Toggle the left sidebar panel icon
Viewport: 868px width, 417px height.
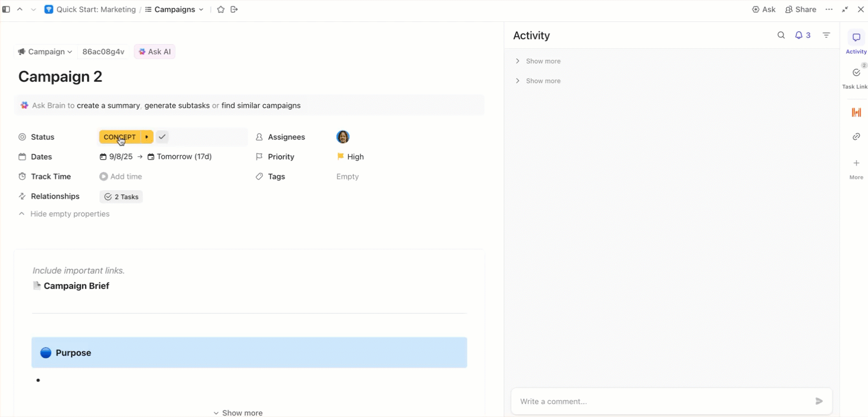[7, 9]
